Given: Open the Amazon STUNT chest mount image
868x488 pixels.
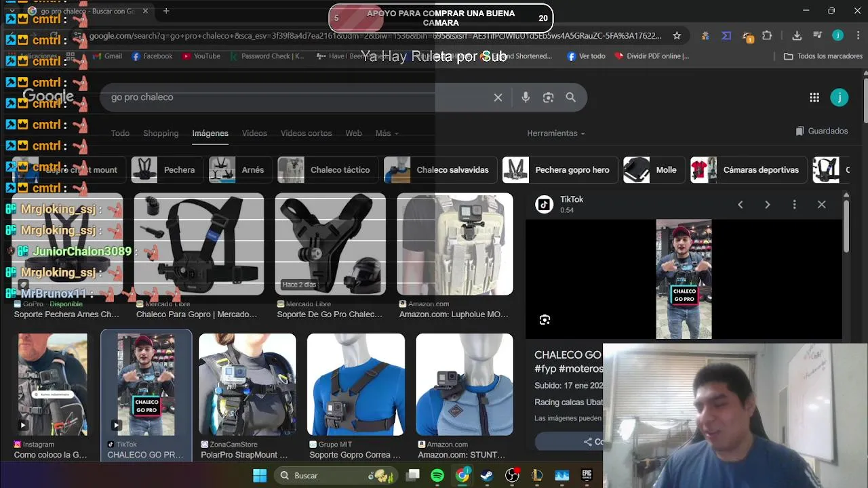Looking at the screenshot, I should [x=465, y=384].
